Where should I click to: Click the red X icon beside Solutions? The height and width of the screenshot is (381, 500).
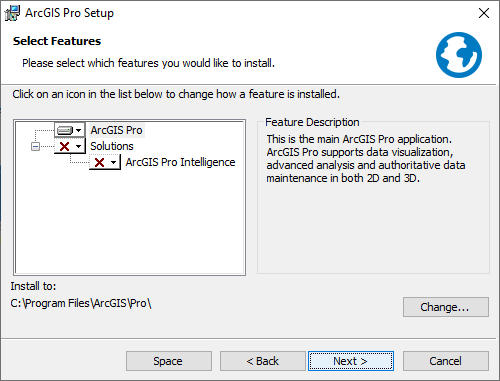[x=64, y=146]
